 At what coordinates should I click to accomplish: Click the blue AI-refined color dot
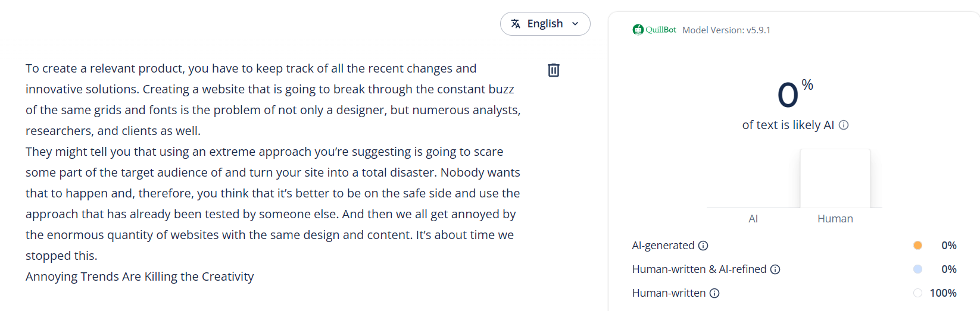tap(917, 269)
